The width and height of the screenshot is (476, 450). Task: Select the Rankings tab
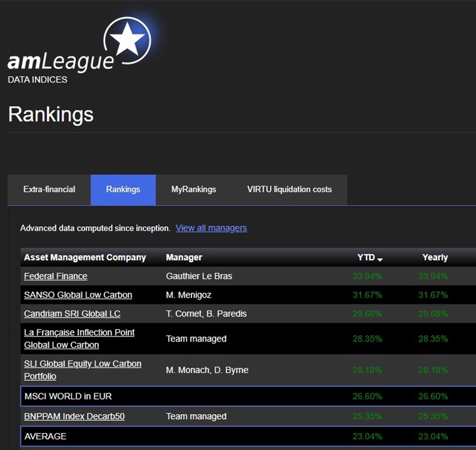pos(123,190)
